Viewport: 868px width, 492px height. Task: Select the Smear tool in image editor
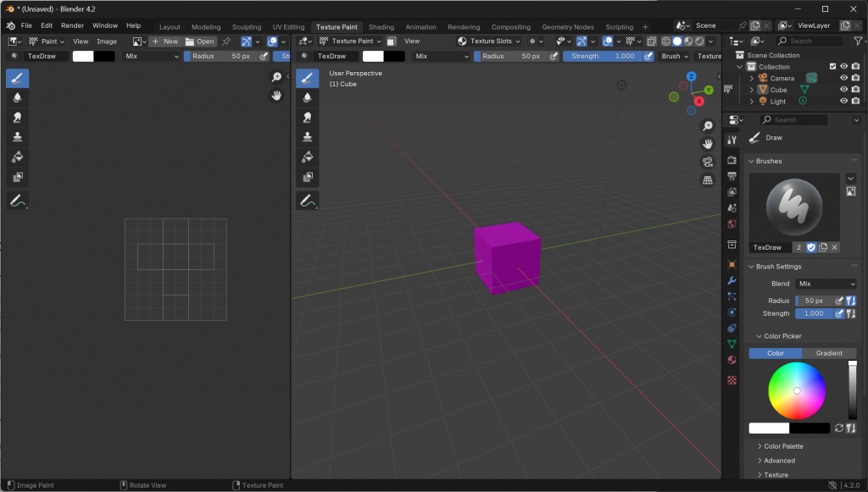tap(17, 117)
